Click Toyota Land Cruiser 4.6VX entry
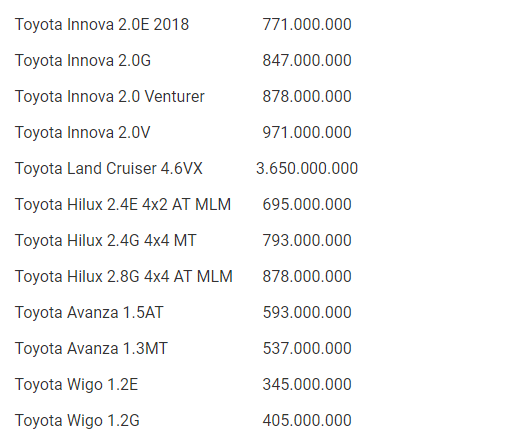 tap(109, 169)
